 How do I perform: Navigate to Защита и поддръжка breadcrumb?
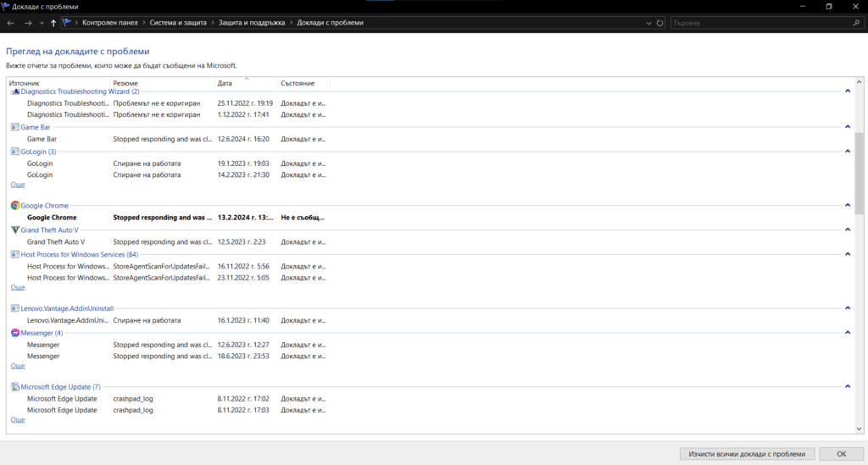click(x=251, y=23)
